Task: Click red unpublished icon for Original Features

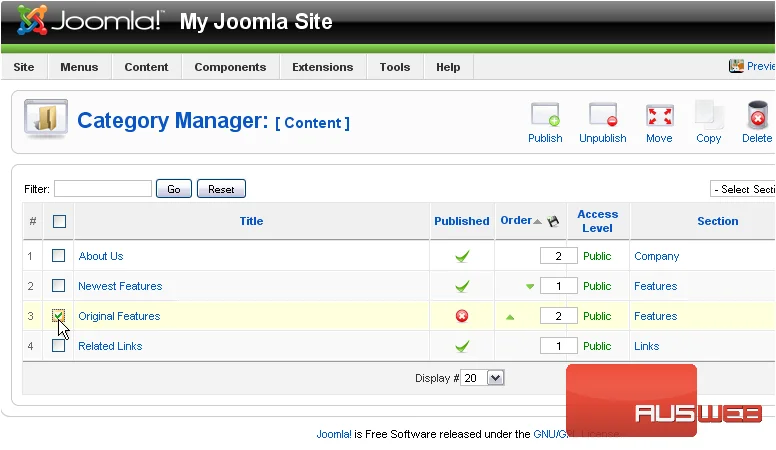Action: (462, 316)
